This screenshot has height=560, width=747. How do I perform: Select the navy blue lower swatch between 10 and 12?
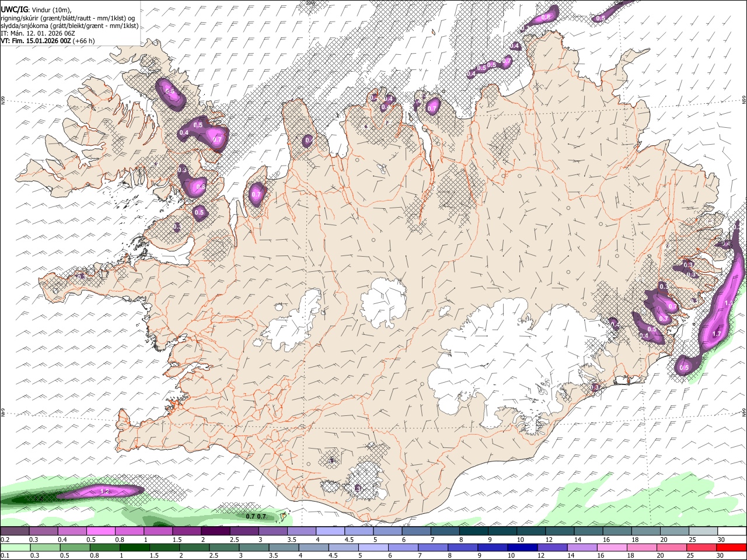(522, 548)
